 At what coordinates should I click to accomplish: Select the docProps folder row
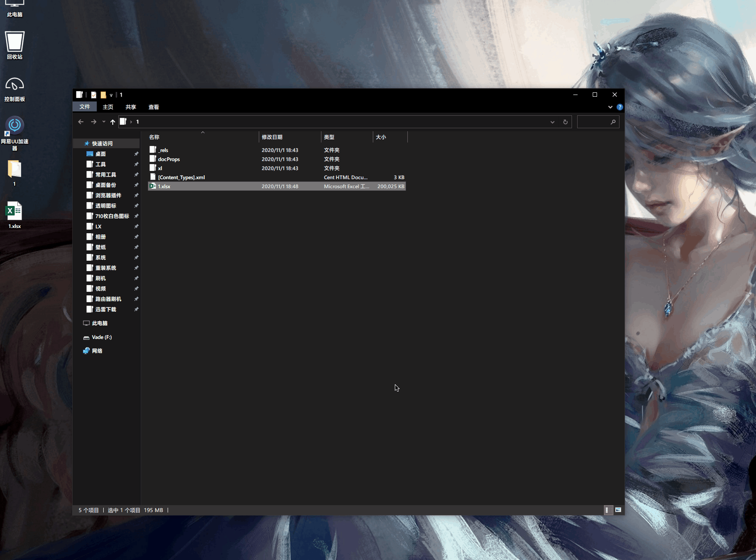coord(276,159)
